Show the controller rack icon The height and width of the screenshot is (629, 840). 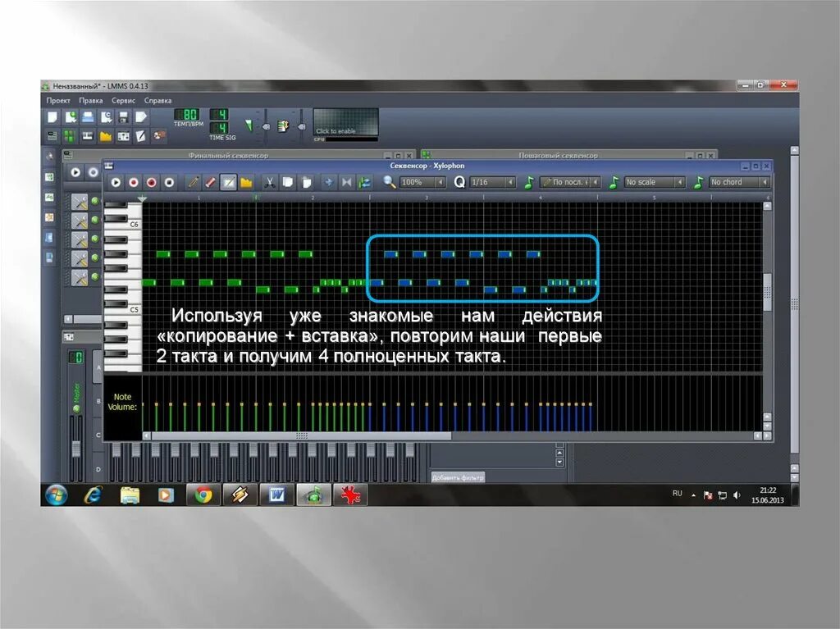tap(159, 136)
